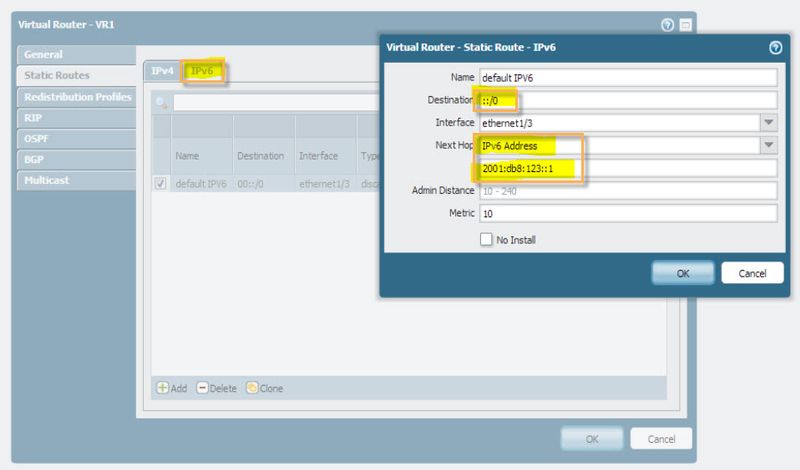Open the General section
800x470 pixels.
(x=77, y=55)
